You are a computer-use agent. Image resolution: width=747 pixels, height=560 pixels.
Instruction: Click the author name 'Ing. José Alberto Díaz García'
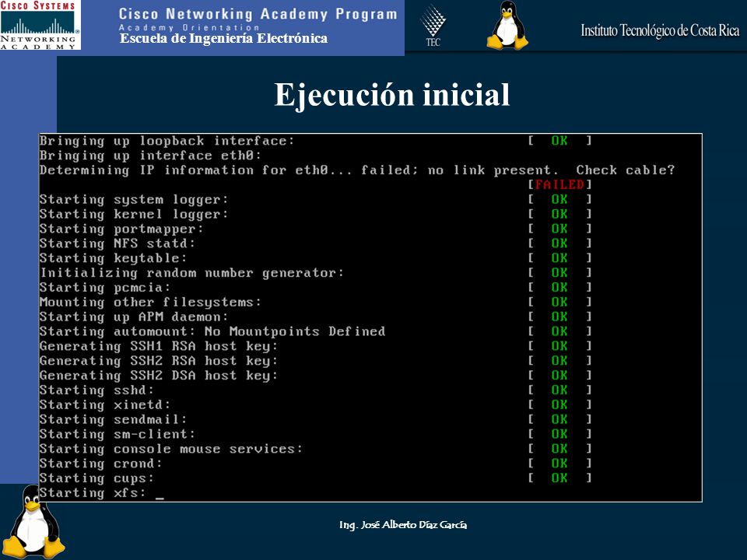pyautogui.click(x=403, y=525)
